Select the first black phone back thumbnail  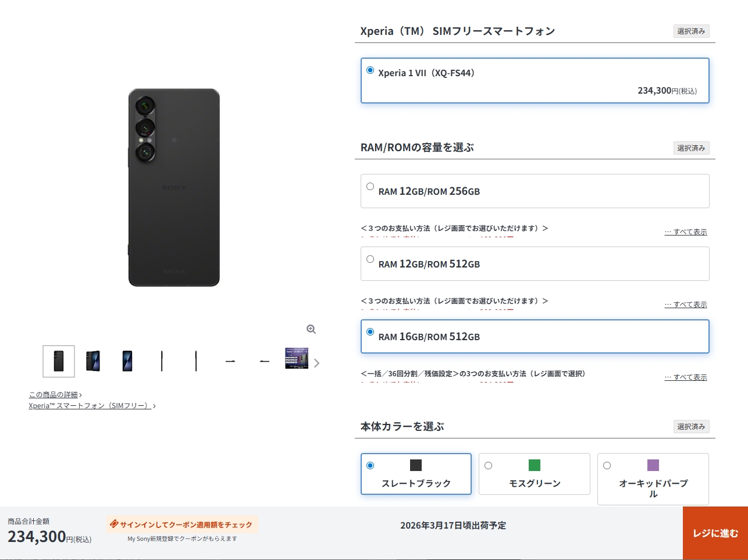point(59,361)
